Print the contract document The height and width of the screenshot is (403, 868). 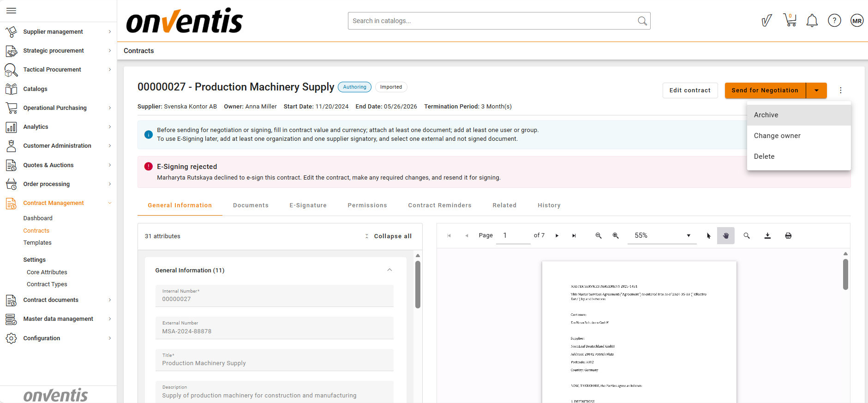pyautogui.click(x=788, y=236)
